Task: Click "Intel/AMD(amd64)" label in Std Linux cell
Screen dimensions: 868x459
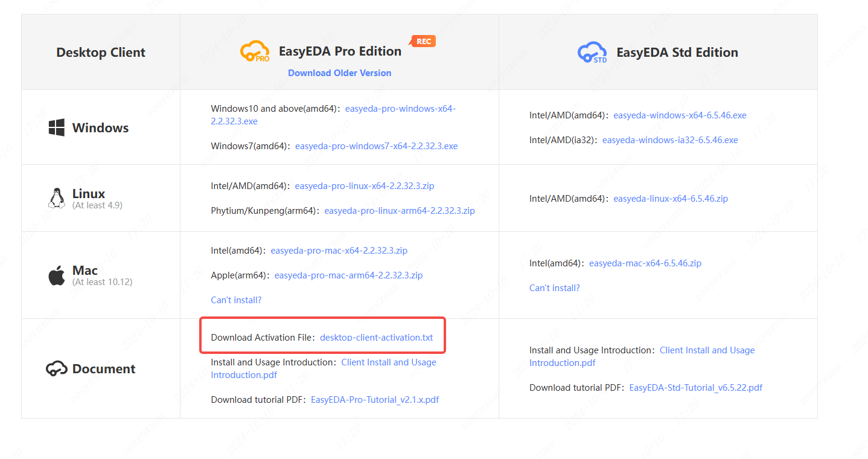Action: (569, 198)
